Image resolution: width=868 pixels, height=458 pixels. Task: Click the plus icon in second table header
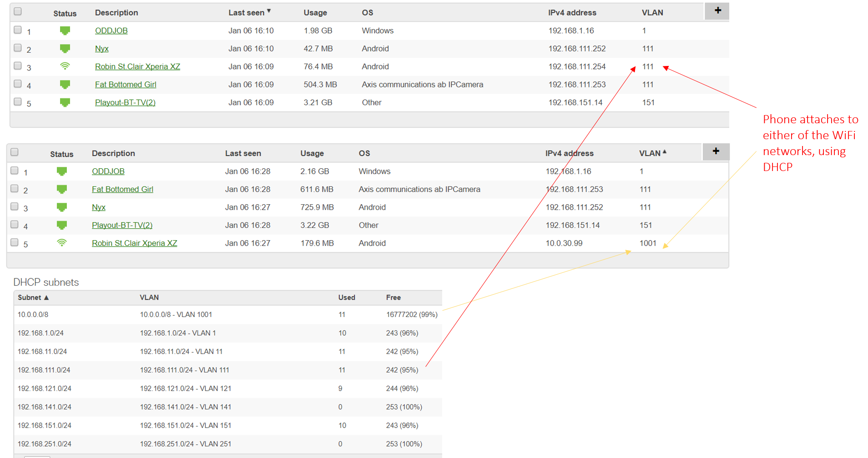(x=716, y=151)
